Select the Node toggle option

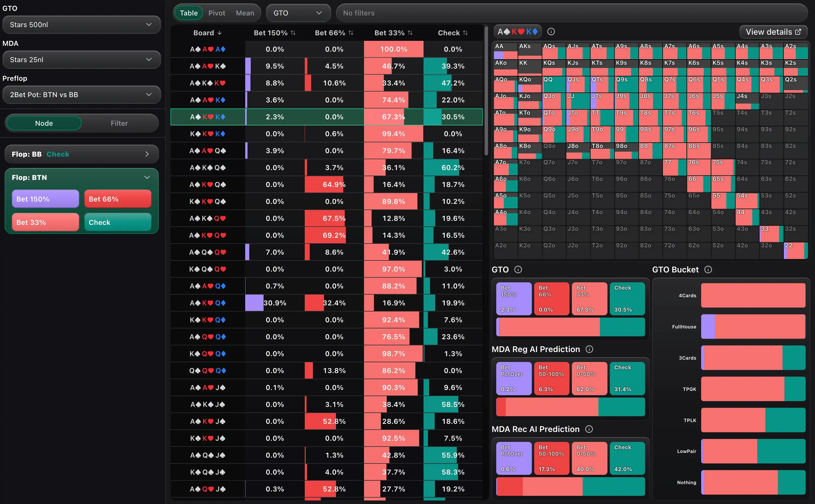point(44,123)
